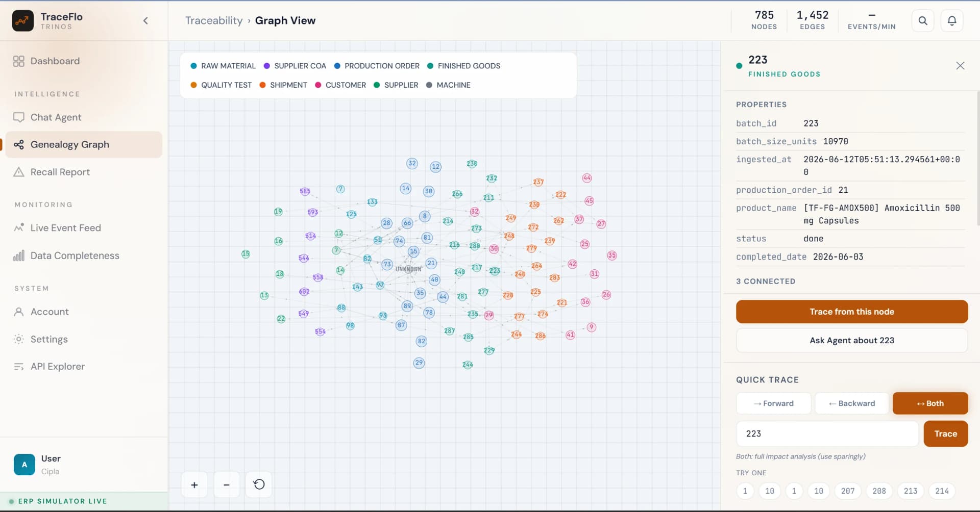Click the orange Trace button
The height and width of the screenshot is (512, 980).
[946, 433]
